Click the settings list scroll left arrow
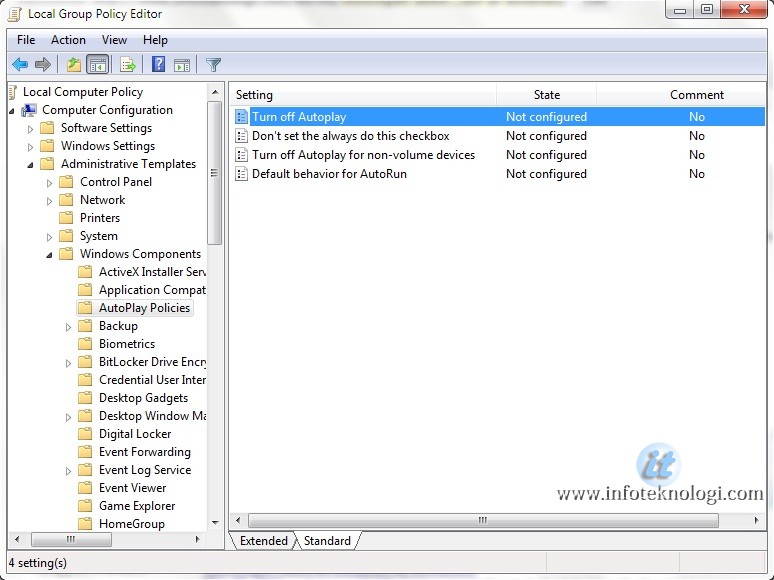Viewport: 774px width, 580px height. click(x=239, y=520)
